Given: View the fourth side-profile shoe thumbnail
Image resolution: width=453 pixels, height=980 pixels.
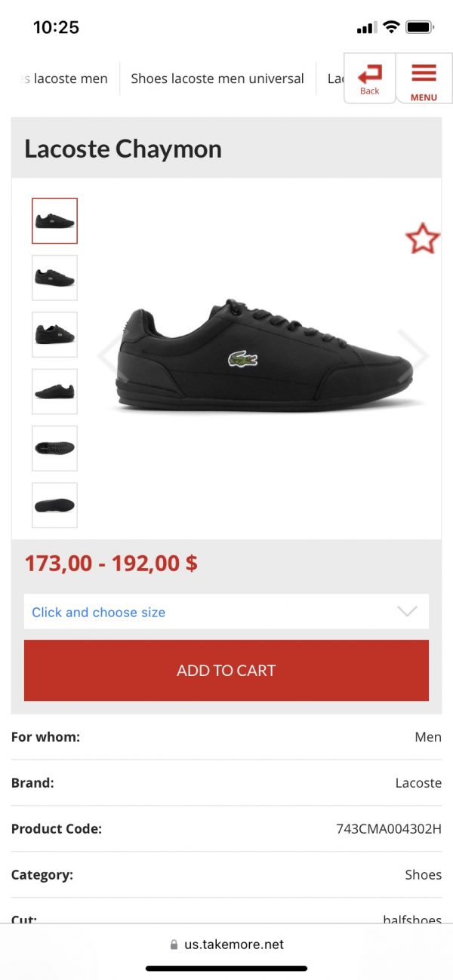Looking at the screenshot, I should point(54,392).
